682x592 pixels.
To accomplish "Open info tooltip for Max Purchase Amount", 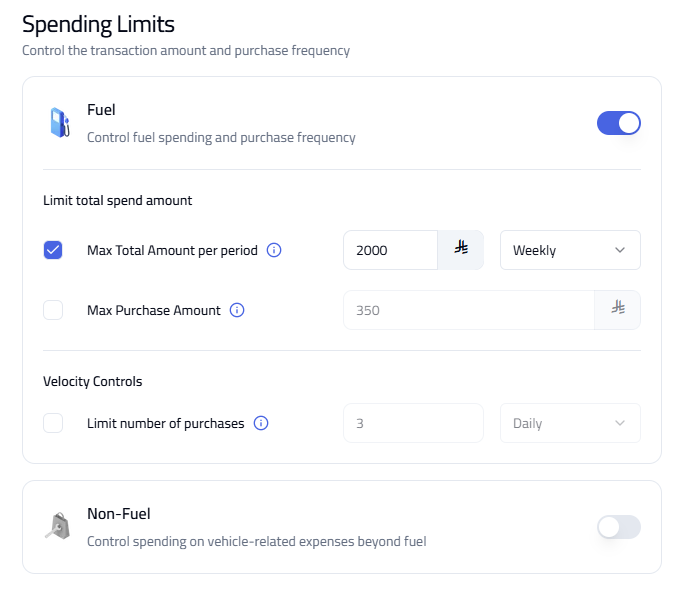I will (237, 310).
